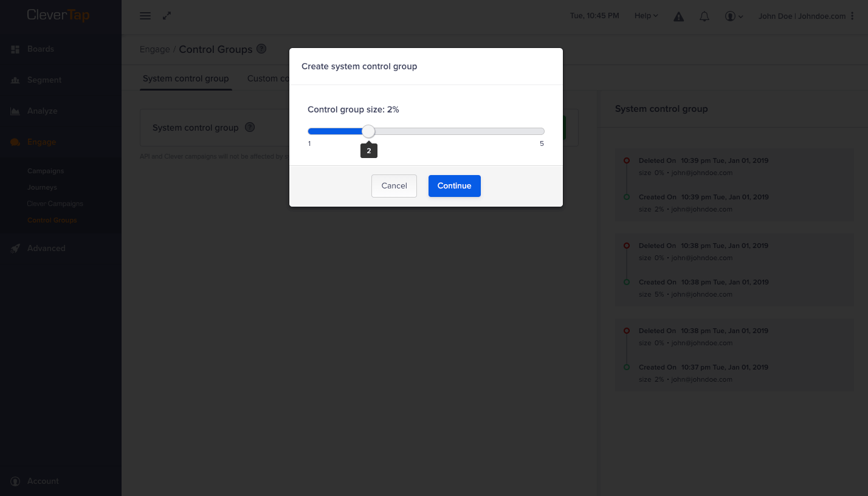
Task: Click the slider maximum label 5
Action: tap(542, 143)
